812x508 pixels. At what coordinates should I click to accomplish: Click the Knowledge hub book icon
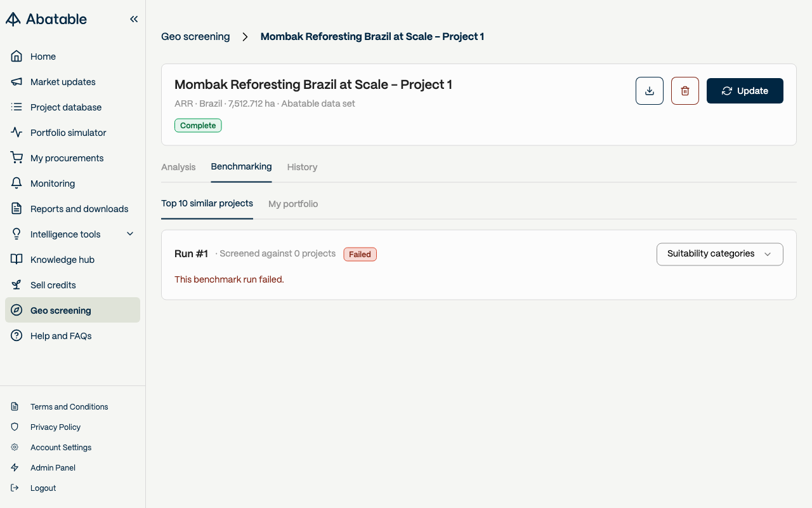17,260
